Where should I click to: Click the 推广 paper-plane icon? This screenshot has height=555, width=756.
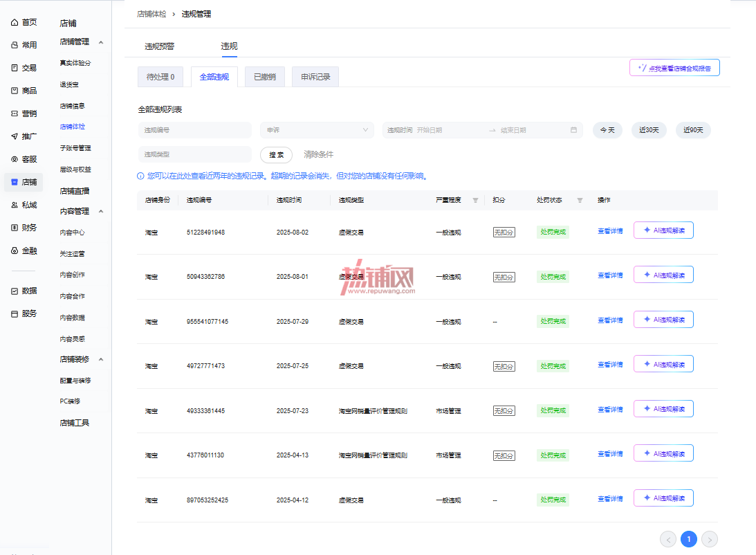click(15, 136)
